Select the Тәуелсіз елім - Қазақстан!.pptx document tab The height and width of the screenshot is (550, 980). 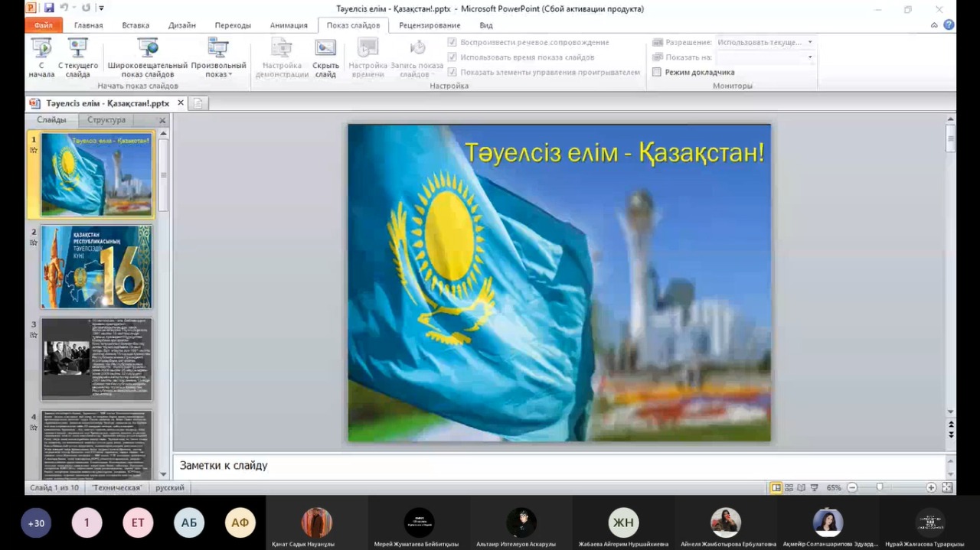[x=106, y=103]
